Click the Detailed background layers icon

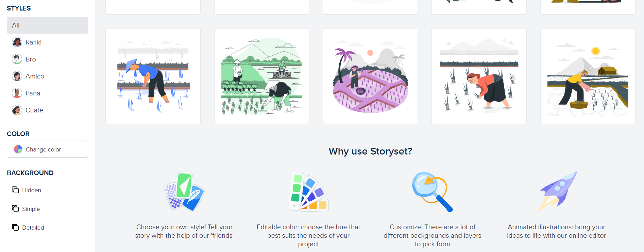click(x=15, y=227)
